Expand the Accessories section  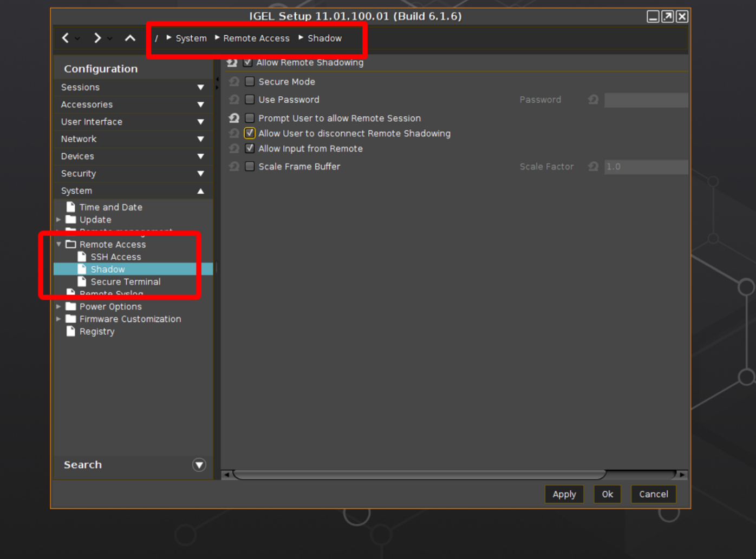[x=200, y=104]
